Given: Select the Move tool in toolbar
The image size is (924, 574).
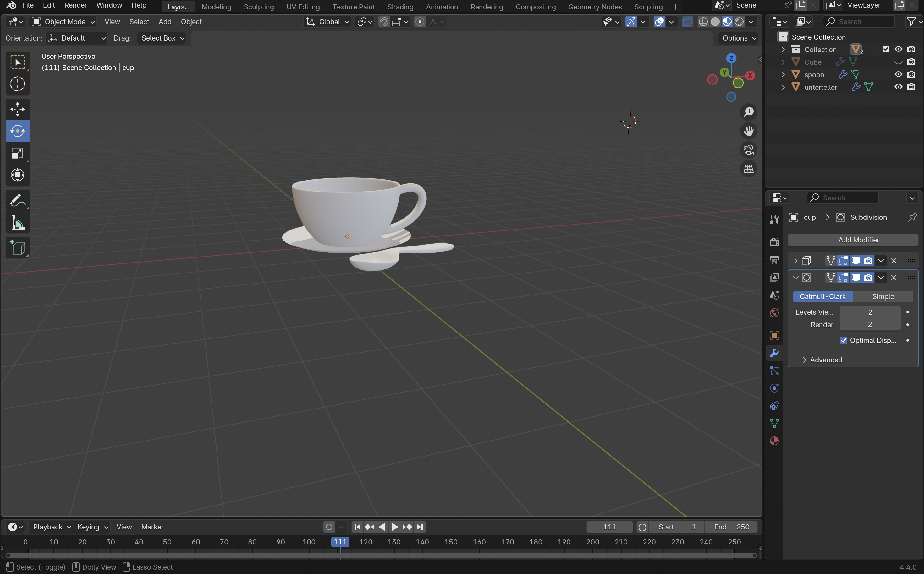Looking at the screenshot, I should 18,109.
